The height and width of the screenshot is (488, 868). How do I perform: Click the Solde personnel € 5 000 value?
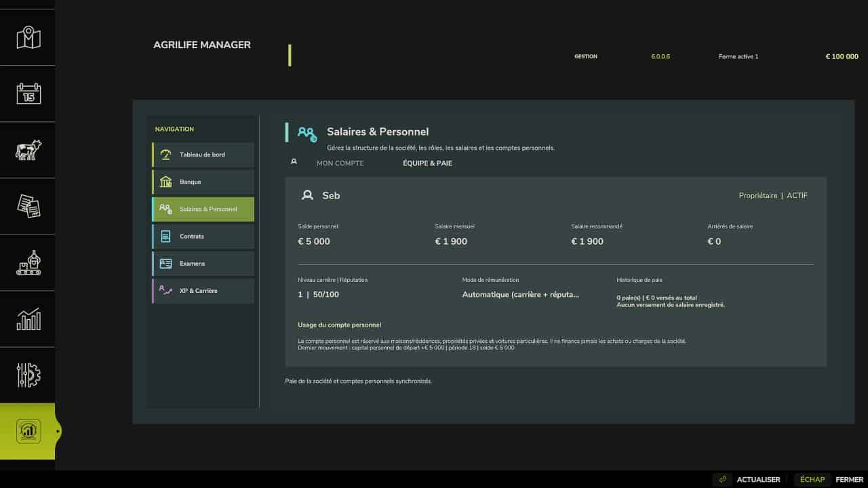tap(314, 241)
